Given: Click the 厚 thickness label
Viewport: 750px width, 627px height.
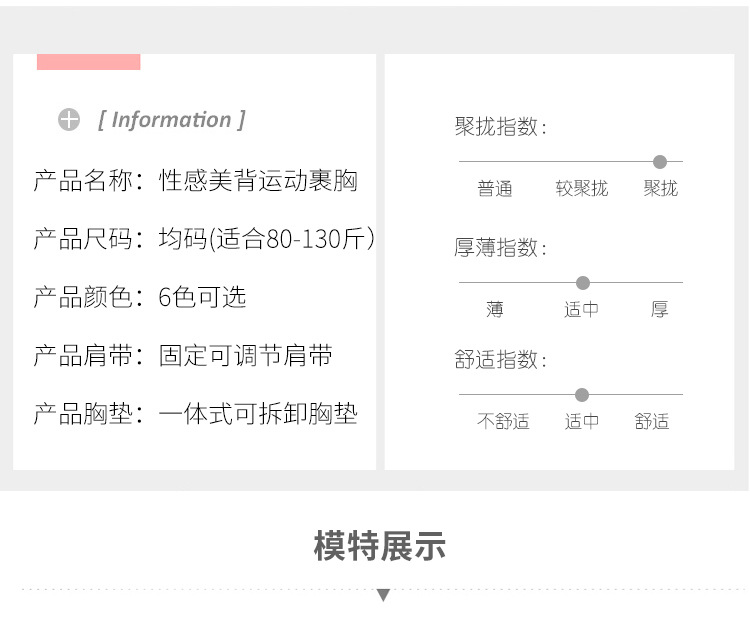Looking at the screenshot, I should 660,309.
